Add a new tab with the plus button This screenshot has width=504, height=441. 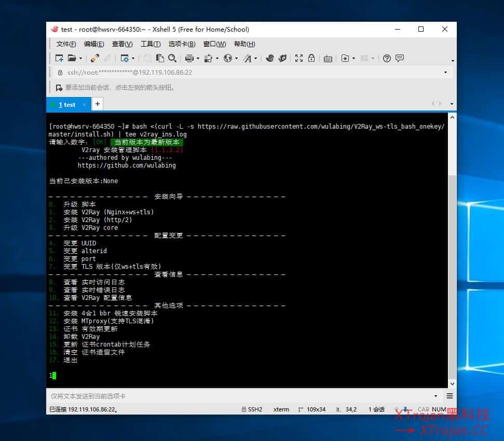(x=98, y=104)
